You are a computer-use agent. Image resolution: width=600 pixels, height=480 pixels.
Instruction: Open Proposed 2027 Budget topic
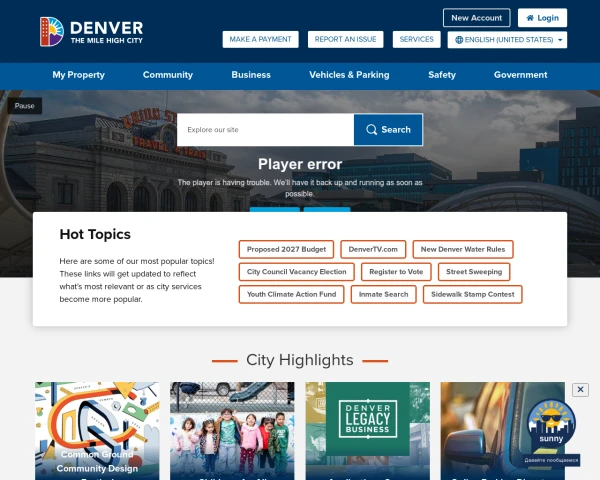pyautogui.click(x=286, y=250)
